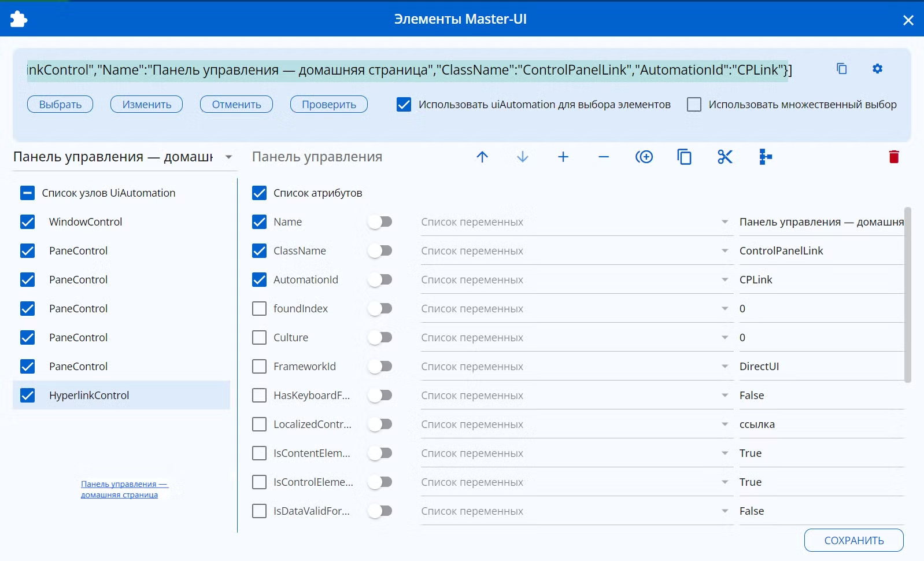Add a new attribute with plus icon
This screenshot has width=924, height=561.
563,157
